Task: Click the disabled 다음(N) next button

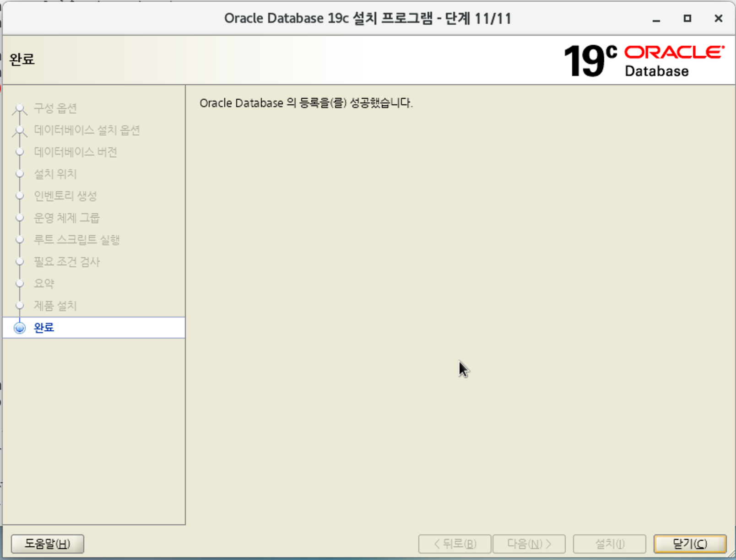Action: click(x=529, y=544)
